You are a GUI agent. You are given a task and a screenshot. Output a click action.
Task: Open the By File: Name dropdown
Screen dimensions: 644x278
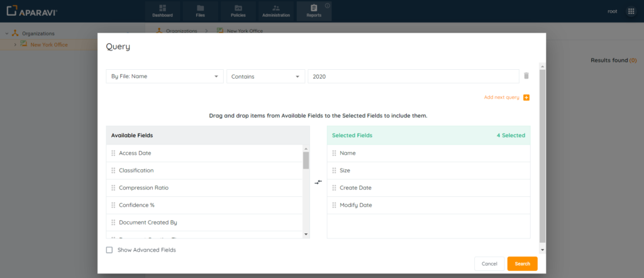tap(165, 77)
